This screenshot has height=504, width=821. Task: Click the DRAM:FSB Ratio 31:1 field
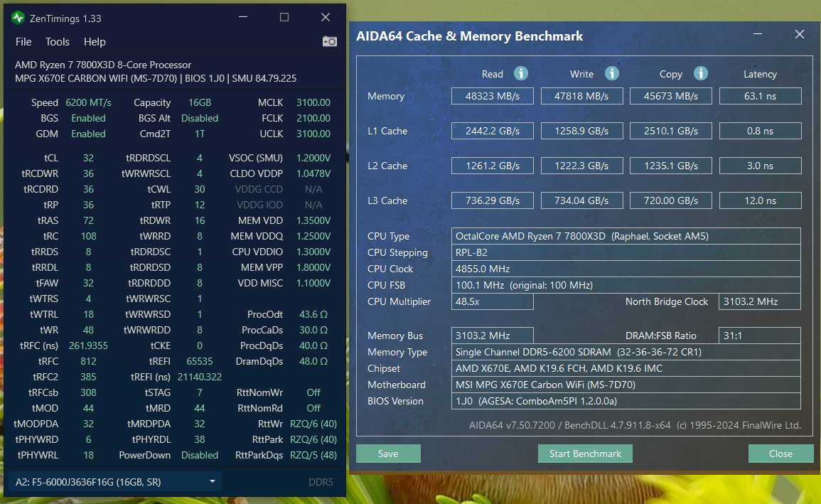[760, 336]
